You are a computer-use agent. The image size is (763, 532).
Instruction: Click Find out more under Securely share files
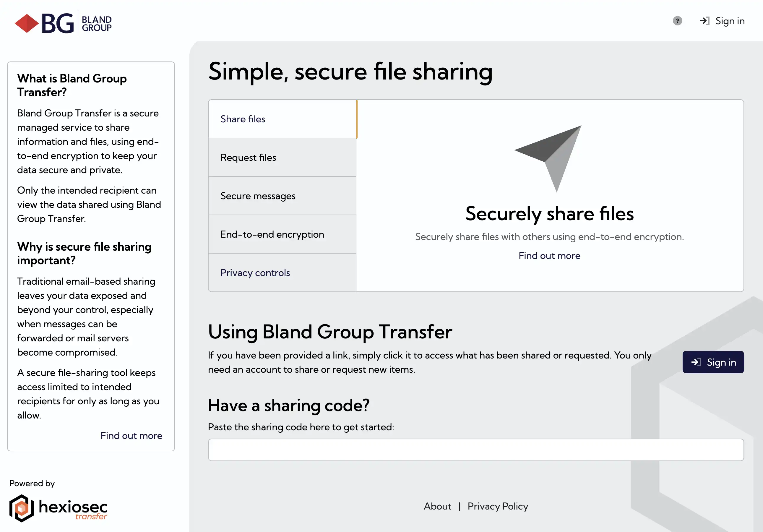pyautogui.click(x=549, y=256)
